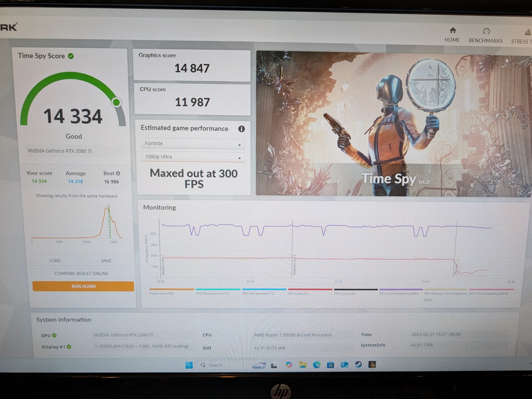Switch to the HOME section
Screen dimensions: 532x399
tap(453, 35)
